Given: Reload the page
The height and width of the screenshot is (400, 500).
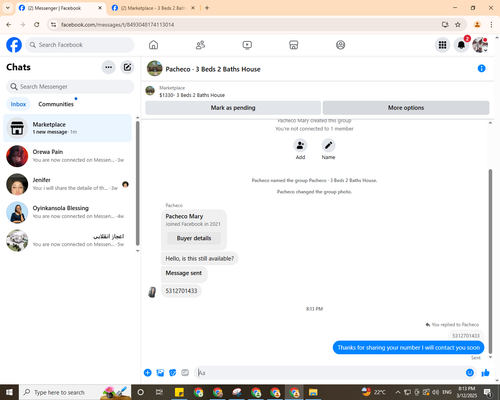Looking at the screenshot, I should [37, 25].
